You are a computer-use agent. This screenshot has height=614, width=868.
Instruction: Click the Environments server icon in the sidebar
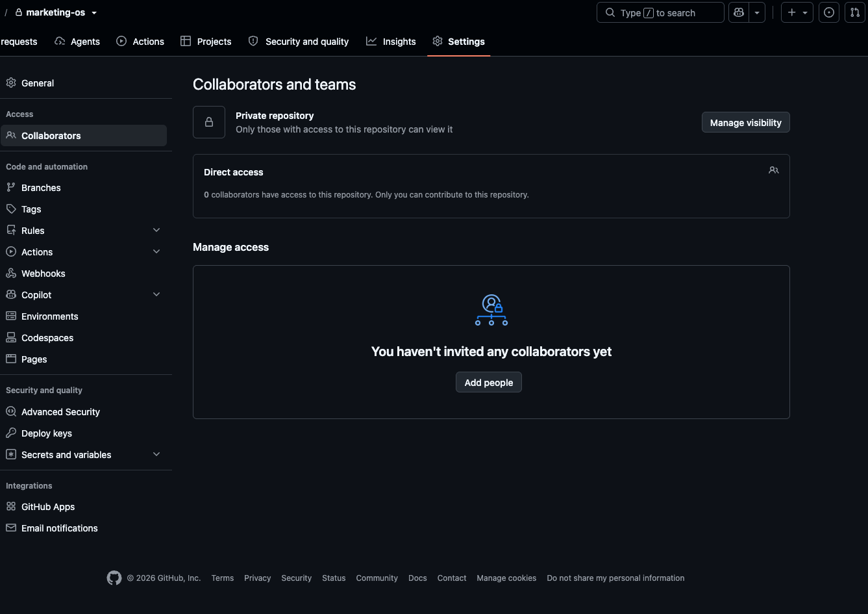[11, 316]
